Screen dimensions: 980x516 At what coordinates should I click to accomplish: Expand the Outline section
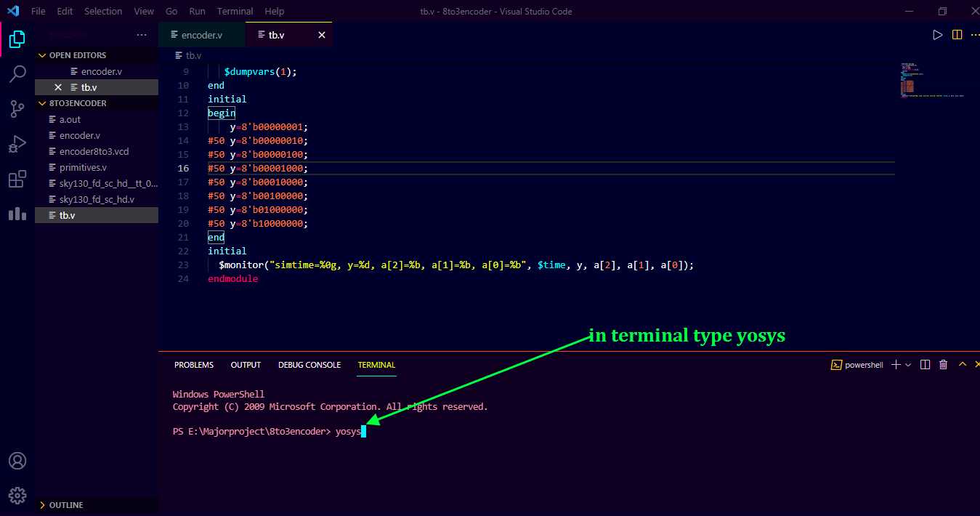click(97, 505)
